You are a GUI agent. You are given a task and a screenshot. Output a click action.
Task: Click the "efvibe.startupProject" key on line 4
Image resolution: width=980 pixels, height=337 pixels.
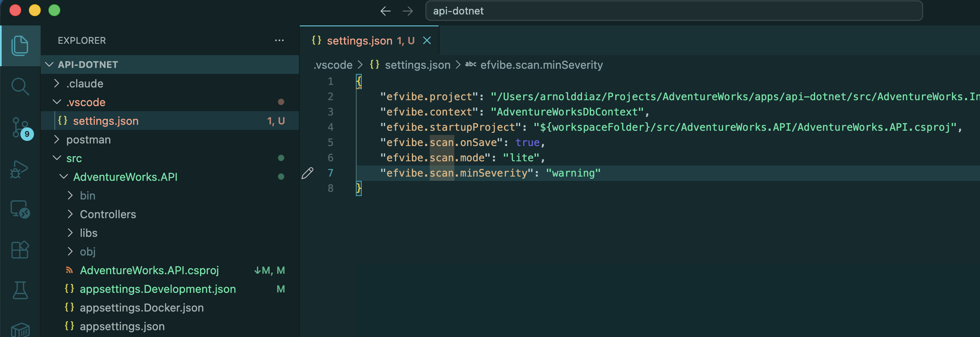coord(451,127)
